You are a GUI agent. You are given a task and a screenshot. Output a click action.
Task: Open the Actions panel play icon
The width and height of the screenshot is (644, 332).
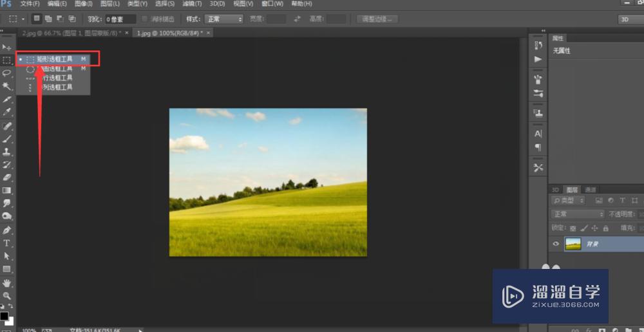click(538, 59)
